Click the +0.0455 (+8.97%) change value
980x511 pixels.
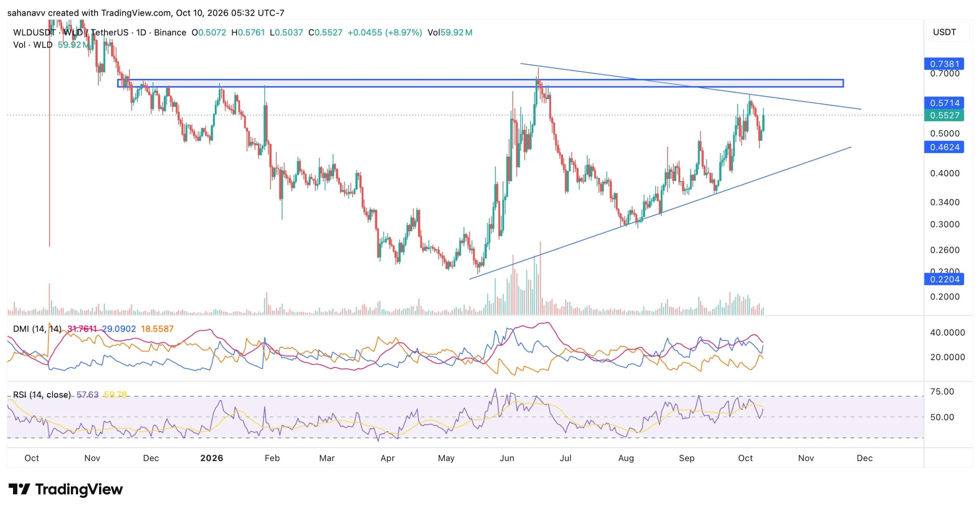[385, 33]
